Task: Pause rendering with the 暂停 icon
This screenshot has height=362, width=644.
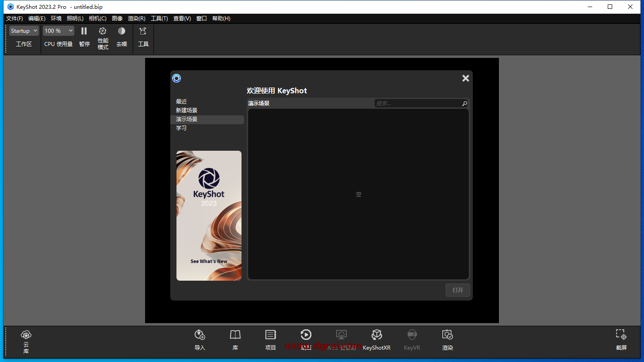Action: point(84,31)
